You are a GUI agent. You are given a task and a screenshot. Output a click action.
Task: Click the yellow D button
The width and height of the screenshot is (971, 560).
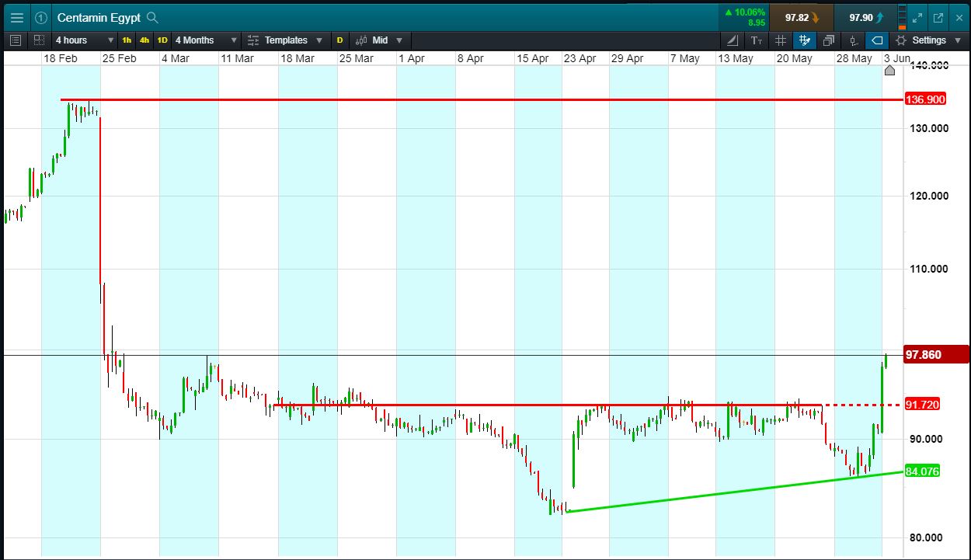339,40
